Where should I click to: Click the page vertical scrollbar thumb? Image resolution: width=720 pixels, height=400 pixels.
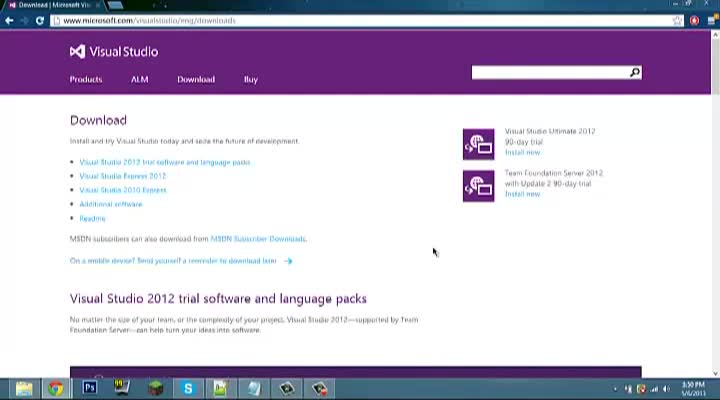pos(715,67)
